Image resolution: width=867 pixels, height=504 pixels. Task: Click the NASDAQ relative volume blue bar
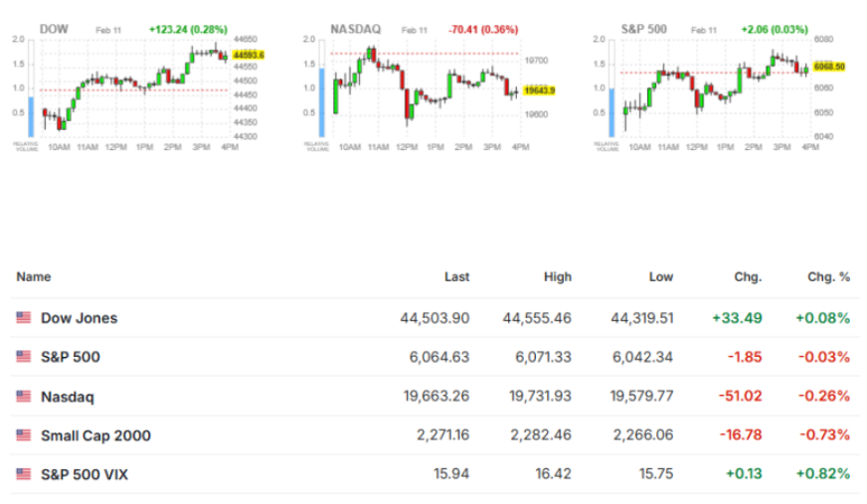tap(322, 102)
